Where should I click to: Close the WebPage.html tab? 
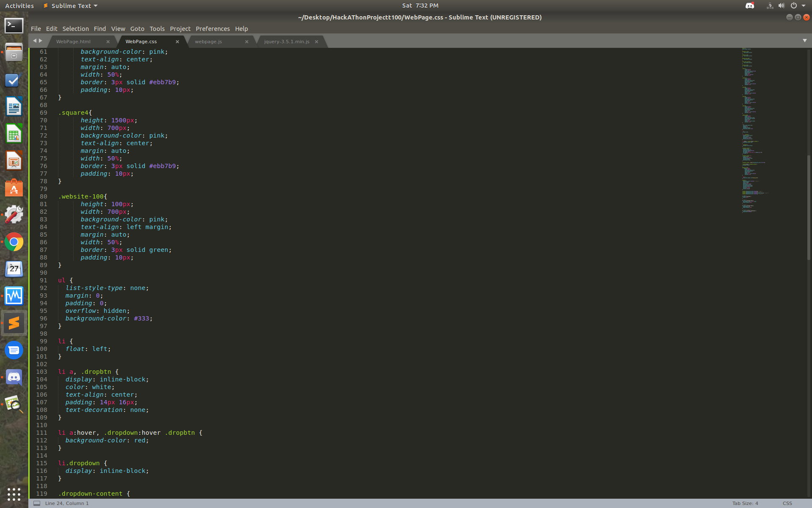click(108, 41)
